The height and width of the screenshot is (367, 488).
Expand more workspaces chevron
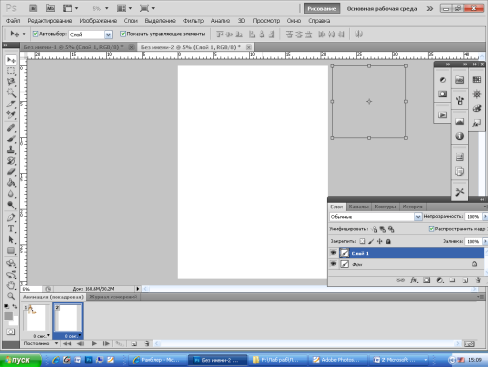430,9
